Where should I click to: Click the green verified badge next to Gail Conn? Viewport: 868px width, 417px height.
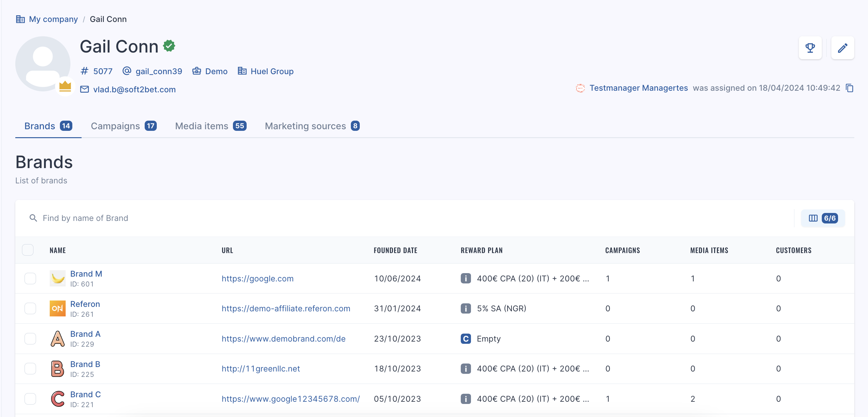[169, 46]
